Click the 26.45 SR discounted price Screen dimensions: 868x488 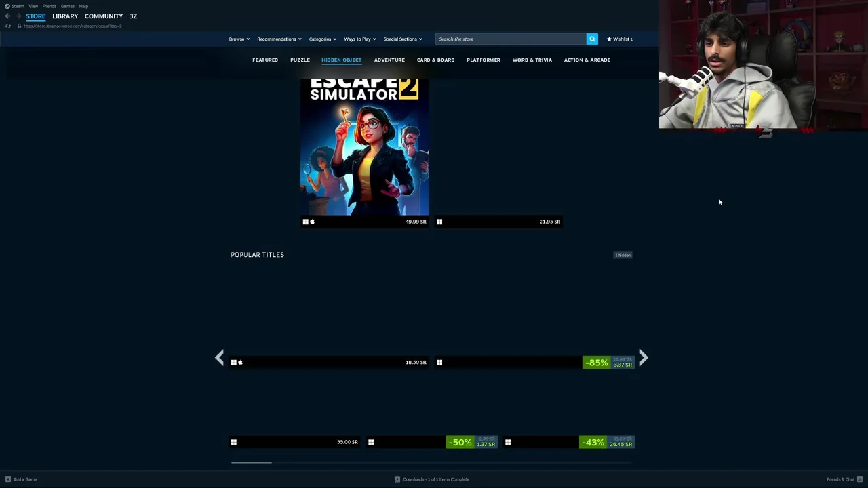pos(621,445)
